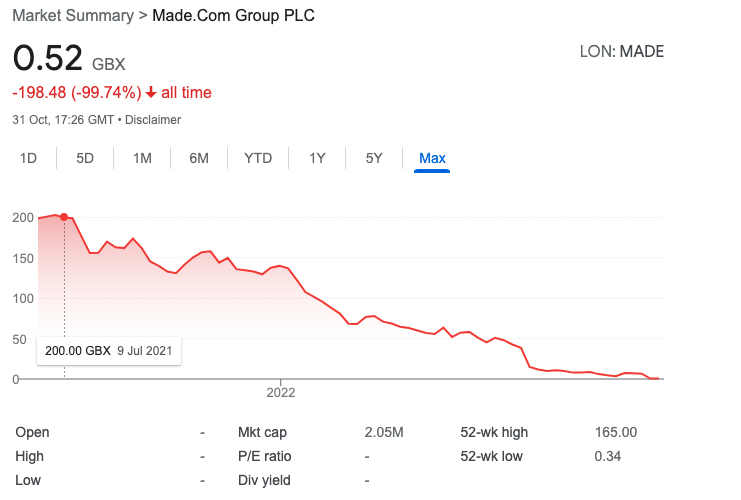Image resolution: width=741 pixels, height=500 pixels.
Task: Switch chart to YTD range
Action: point(258,158)
